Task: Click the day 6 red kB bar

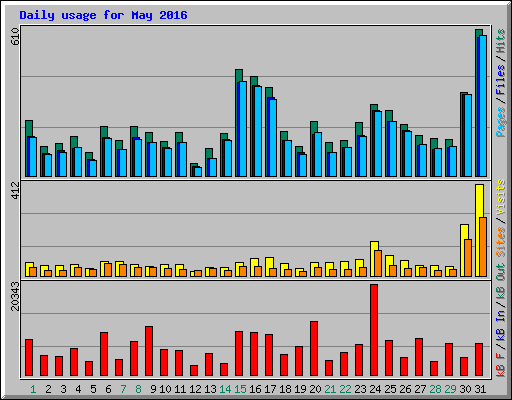Action: click(104, 354)
